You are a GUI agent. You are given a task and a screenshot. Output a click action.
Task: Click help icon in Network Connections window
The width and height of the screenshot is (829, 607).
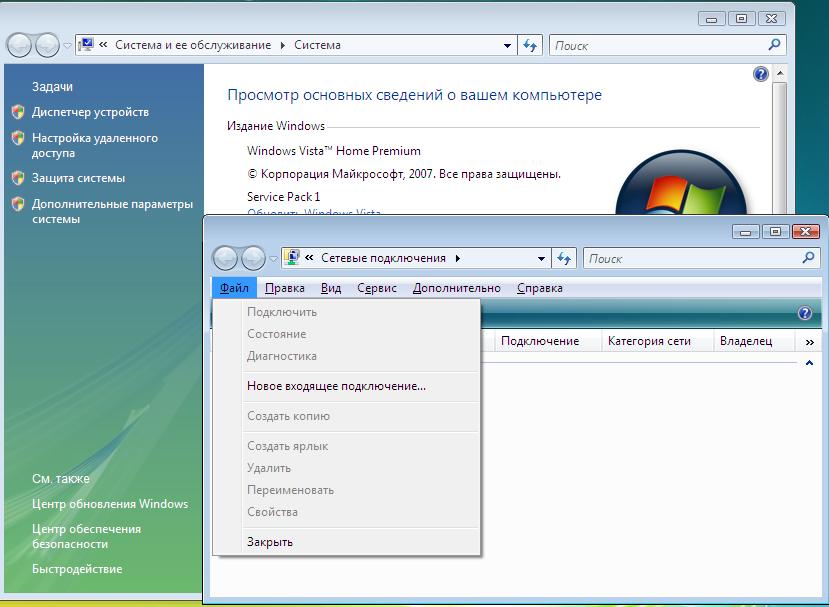[x=804, y=313]
